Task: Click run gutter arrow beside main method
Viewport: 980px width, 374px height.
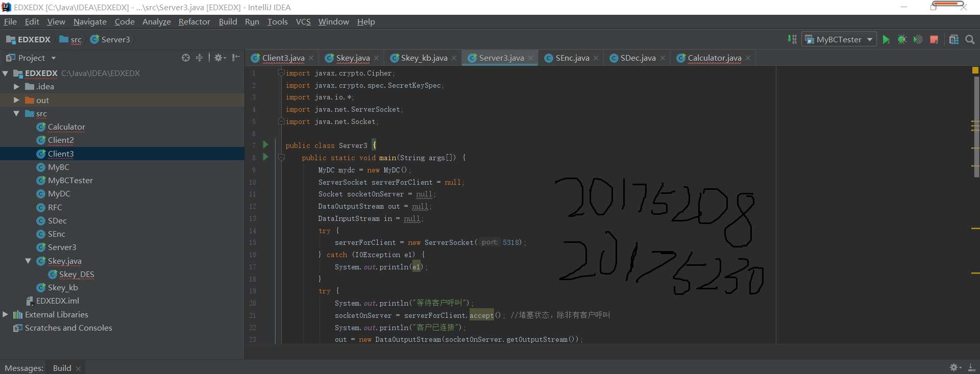Action: 265,157
